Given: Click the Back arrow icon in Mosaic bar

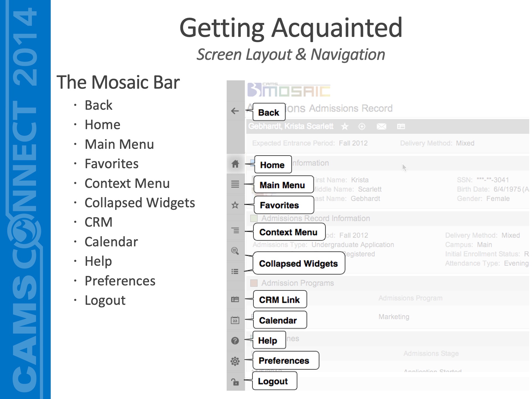Looking at the screenshot, I should pos(235,111).
